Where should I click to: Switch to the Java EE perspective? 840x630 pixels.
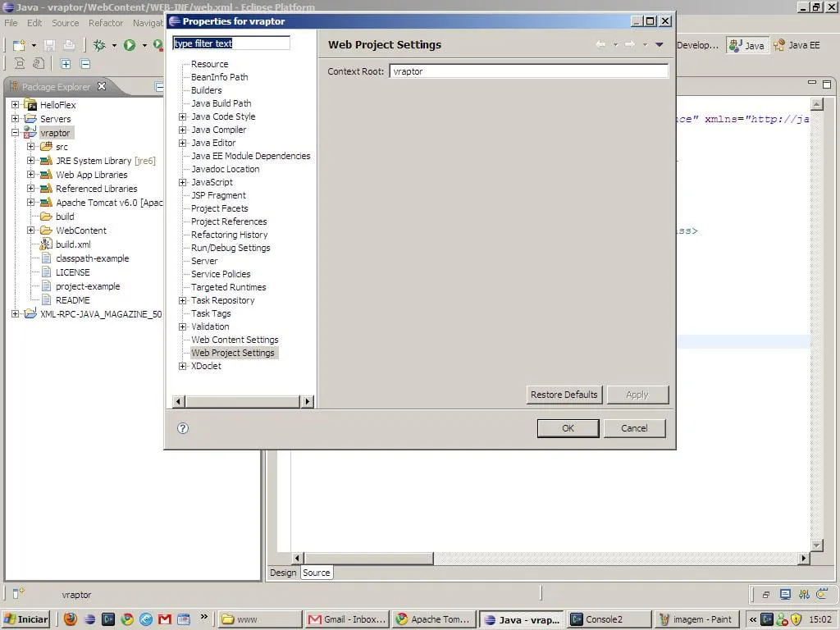pos(797,46)
